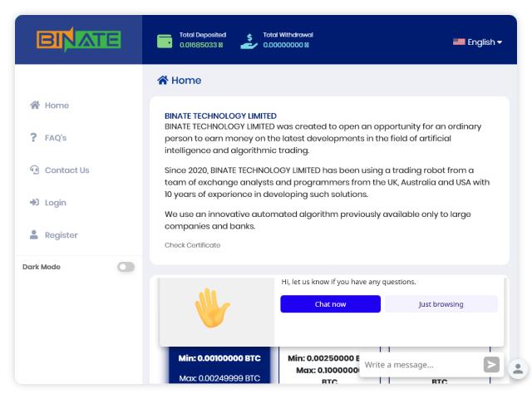Focus the Write a message field
Image resolution: width=532 pixels, height=399 pixels.
(x=421, y=365)
